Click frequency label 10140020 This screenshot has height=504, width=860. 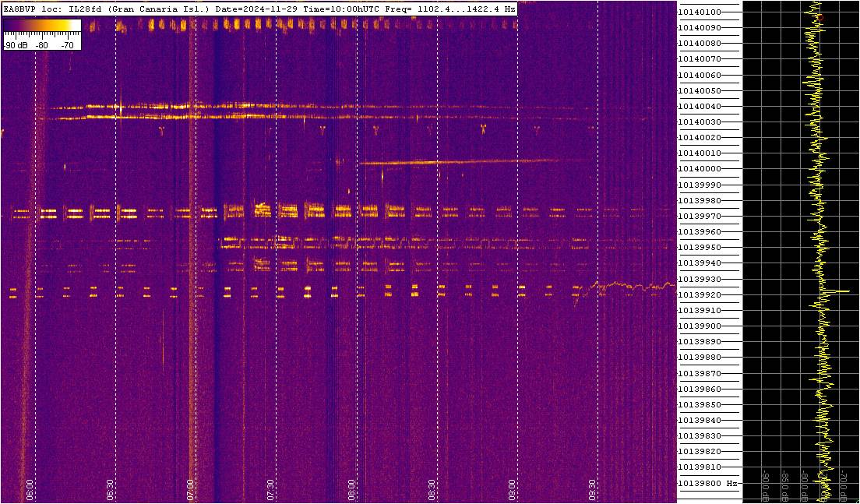point(699,138)
